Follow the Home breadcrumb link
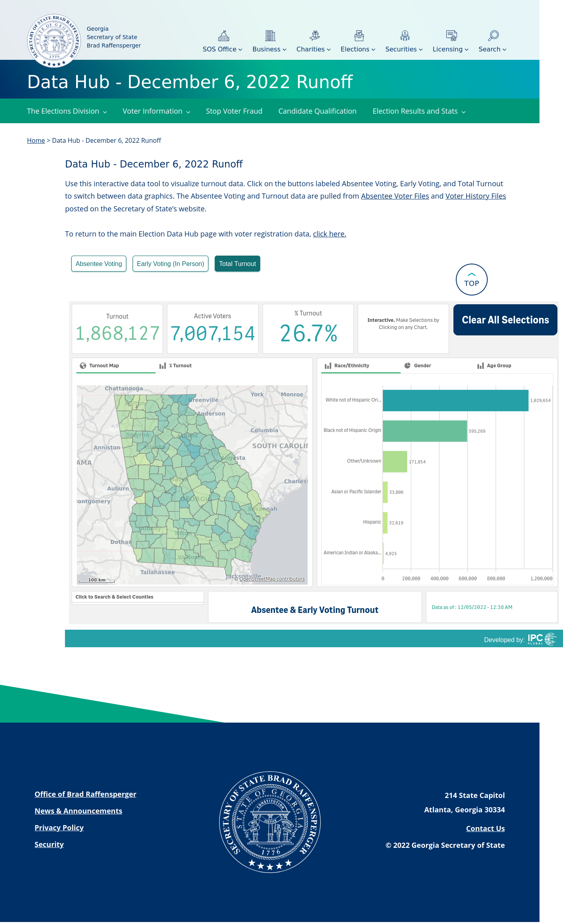563x924 pixels. (x=36, y=140)
